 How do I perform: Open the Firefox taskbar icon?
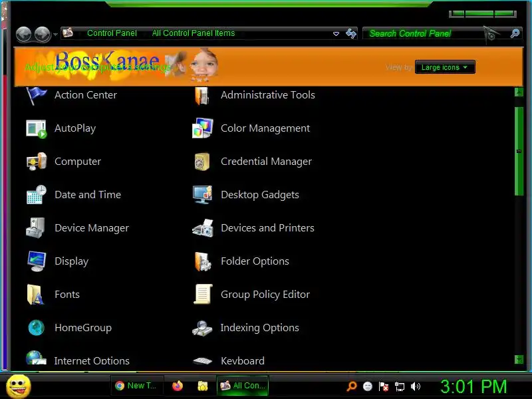[177, 386]
